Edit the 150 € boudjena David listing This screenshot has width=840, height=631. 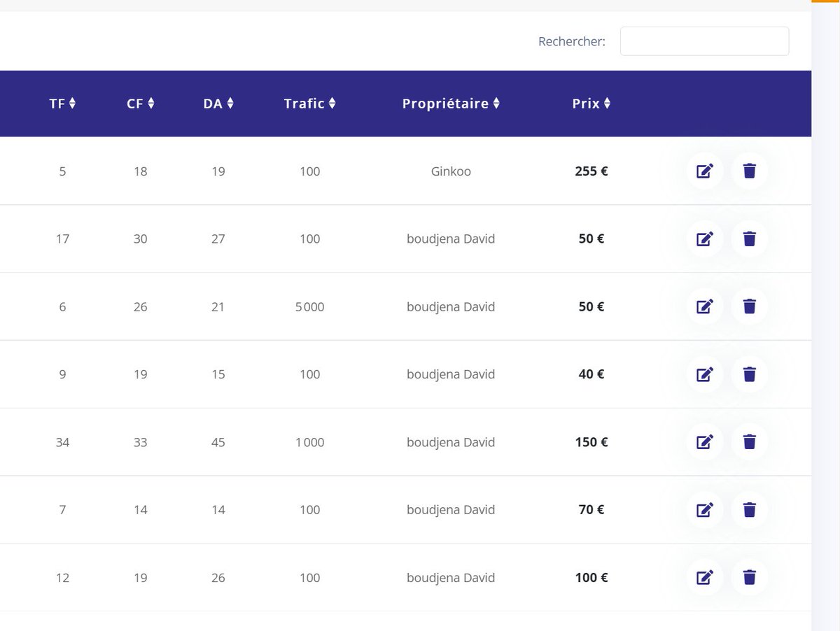point(704,441)
